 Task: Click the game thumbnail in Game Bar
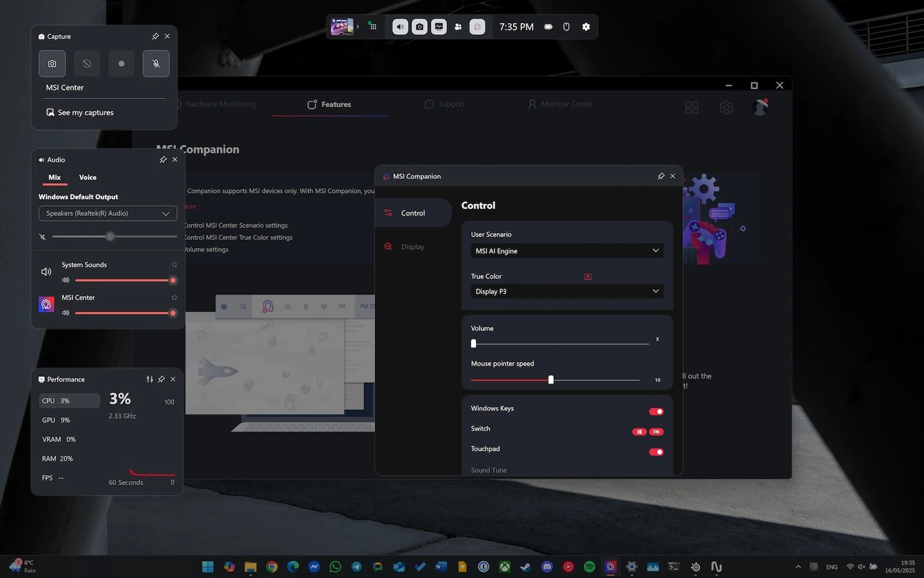pyautogui.click(x=342, y=26)
